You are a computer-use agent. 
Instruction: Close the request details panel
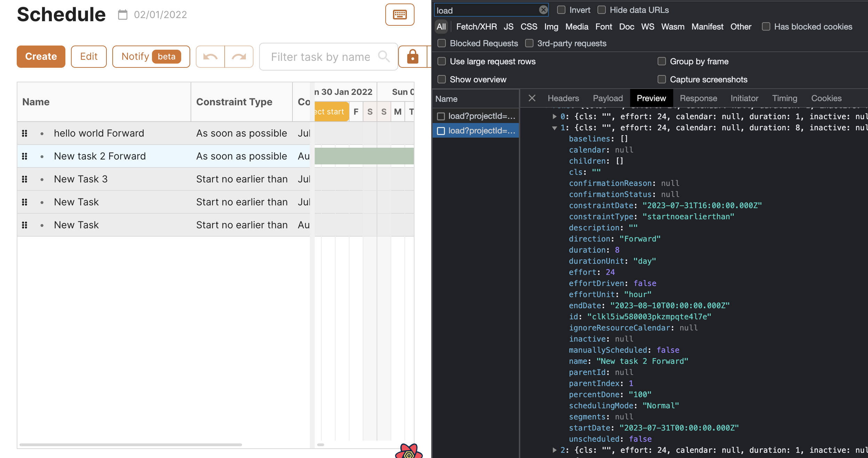tap(532, 98)
